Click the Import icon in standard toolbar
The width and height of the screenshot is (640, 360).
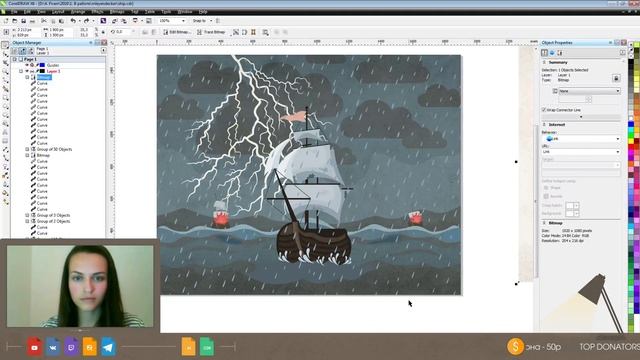point(115,21)
